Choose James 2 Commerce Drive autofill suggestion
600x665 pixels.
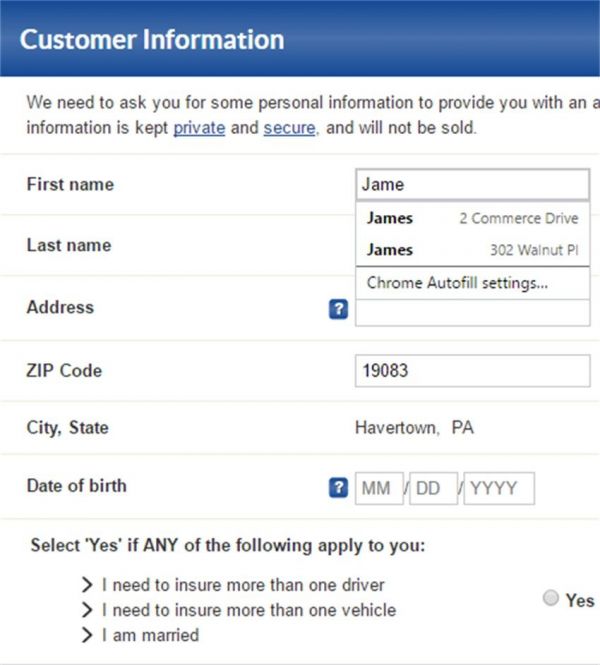pyautogui.click(x=472, y=219)
